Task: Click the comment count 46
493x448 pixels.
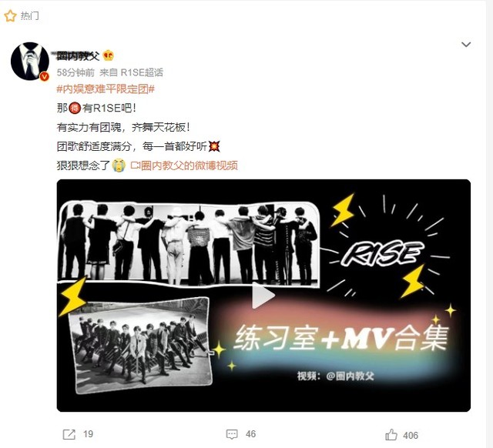Action: point(250,434)
